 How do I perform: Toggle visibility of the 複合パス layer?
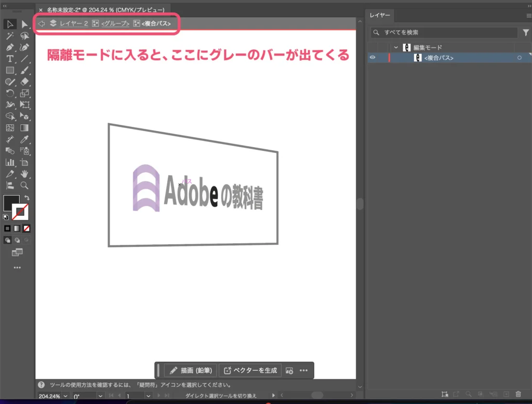(x=373, y=57)
